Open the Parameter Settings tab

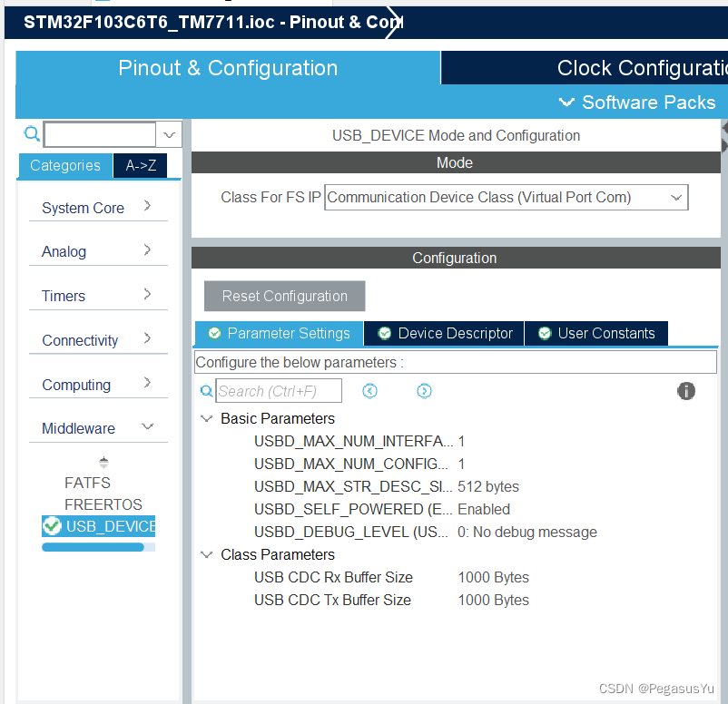pyautogui.click(x=279, y=333)
